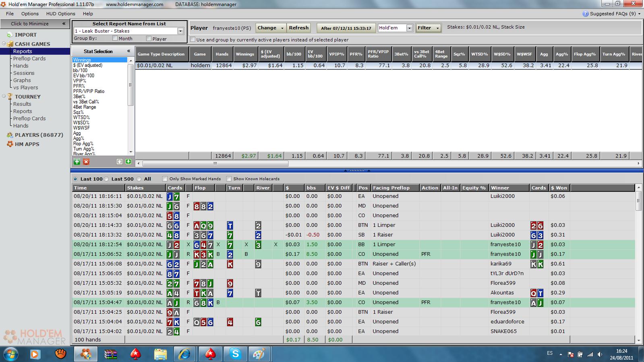Click the volume speaker tray icon

point(600,354)
